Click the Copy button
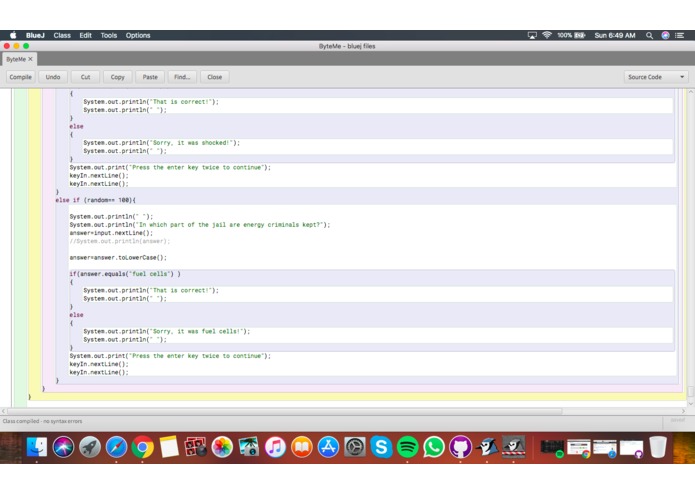The height and width of the screenshot is (494, 695). pyautogui.click(x=117, y=77)
